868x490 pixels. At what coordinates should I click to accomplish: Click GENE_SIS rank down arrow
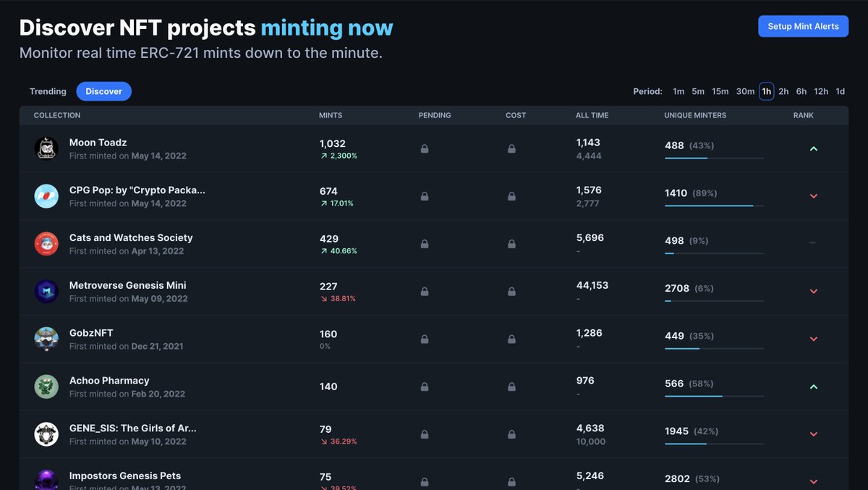813,434
